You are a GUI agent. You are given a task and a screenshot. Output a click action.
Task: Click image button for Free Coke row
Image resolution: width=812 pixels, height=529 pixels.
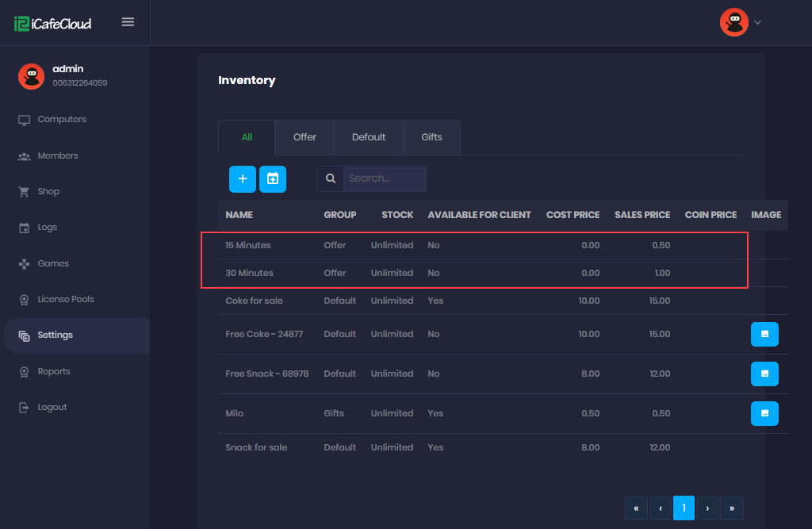[764, 334]
